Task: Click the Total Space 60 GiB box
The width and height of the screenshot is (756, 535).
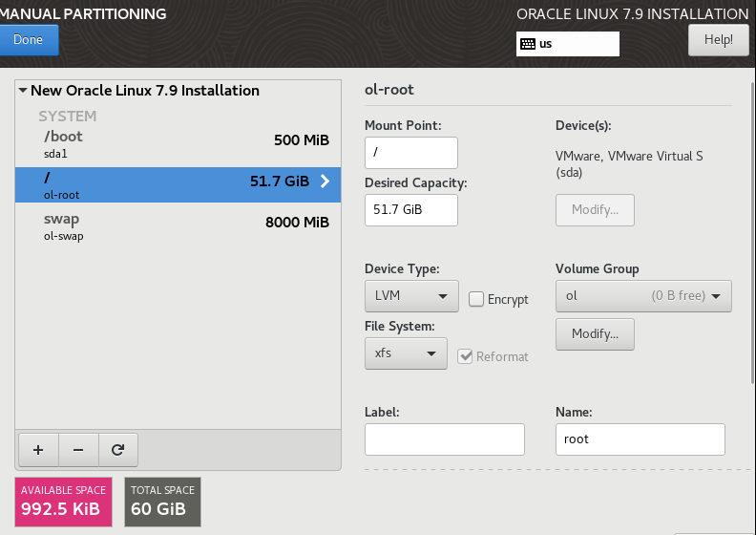Action: tap(162, 502)
